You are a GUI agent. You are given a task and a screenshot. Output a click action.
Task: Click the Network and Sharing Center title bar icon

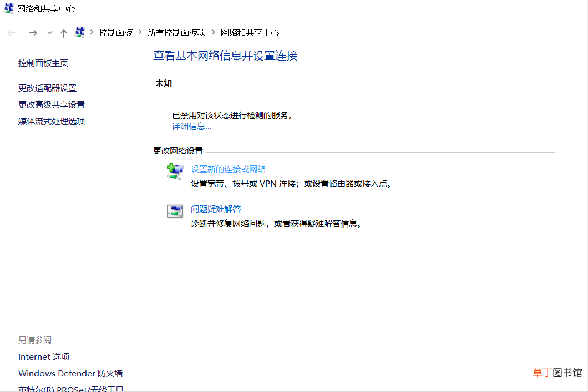coord(9,8)
